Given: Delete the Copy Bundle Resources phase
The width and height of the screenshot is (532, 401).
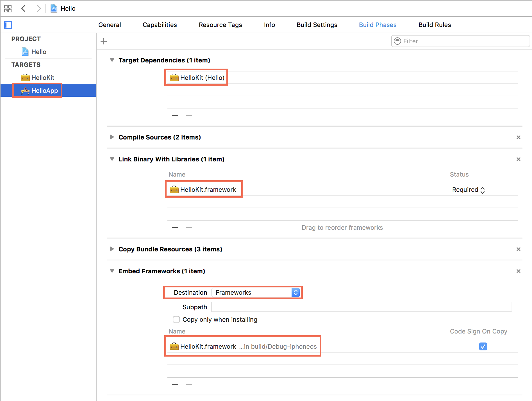Looking at the screenshot, I should (x=519, y=249).
